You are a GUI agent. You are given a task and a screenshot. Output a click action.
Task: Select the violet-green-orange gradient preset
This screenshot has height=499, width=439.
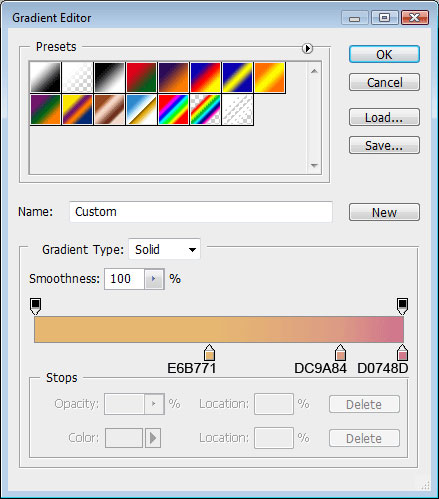[x=45, y=109]
